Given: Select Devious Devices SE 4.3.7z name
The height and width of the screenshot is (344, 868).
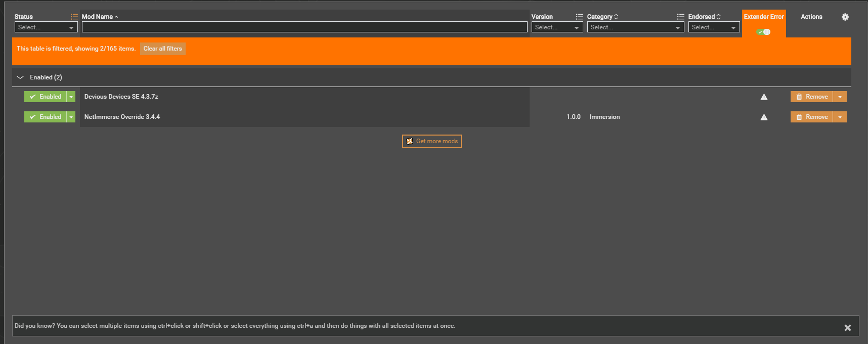Looking at the screenshot, I should tap(121, 97).
